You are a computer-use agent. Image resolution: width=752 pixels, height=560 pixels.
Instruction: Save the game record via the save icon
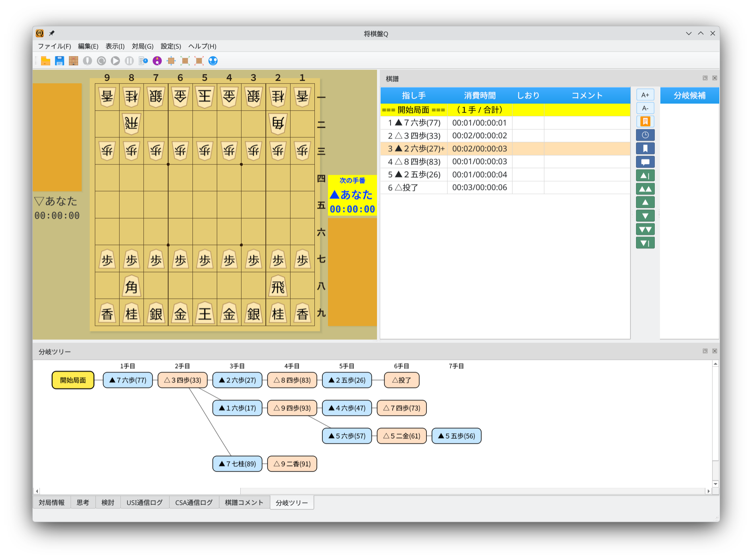(x=60, y=61)
